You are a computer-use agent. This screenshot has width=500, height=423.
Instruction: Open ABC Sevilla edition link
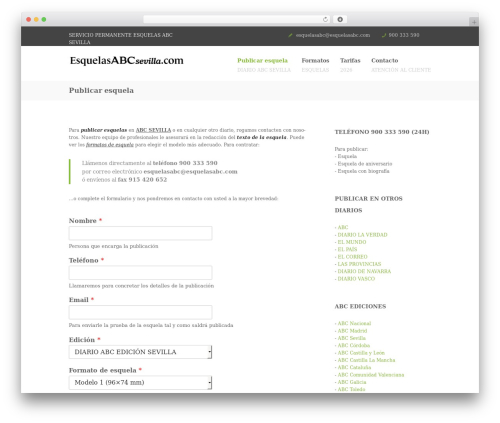click(351, 338)
